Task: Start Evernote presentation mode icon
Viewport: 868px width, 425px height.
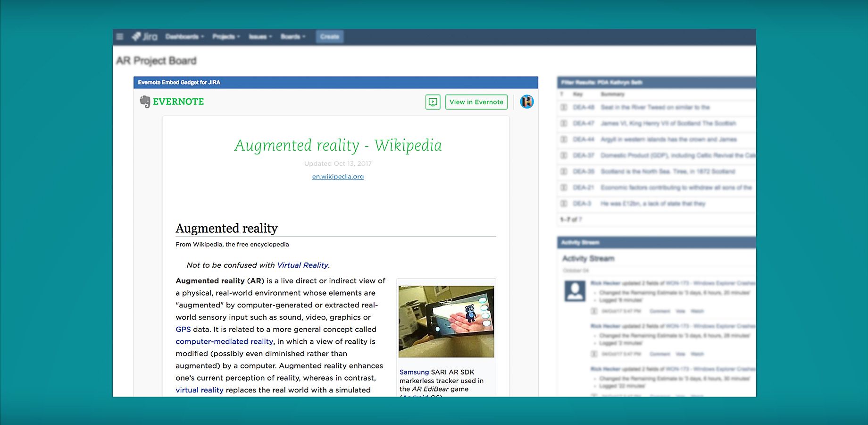Action: click(433, 102)
